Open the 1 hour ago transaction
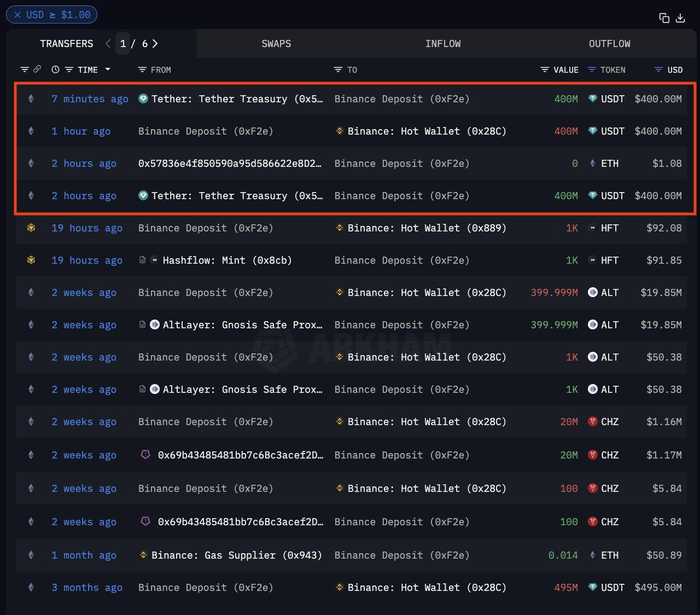The image size is (700, 615). point(81,131)
